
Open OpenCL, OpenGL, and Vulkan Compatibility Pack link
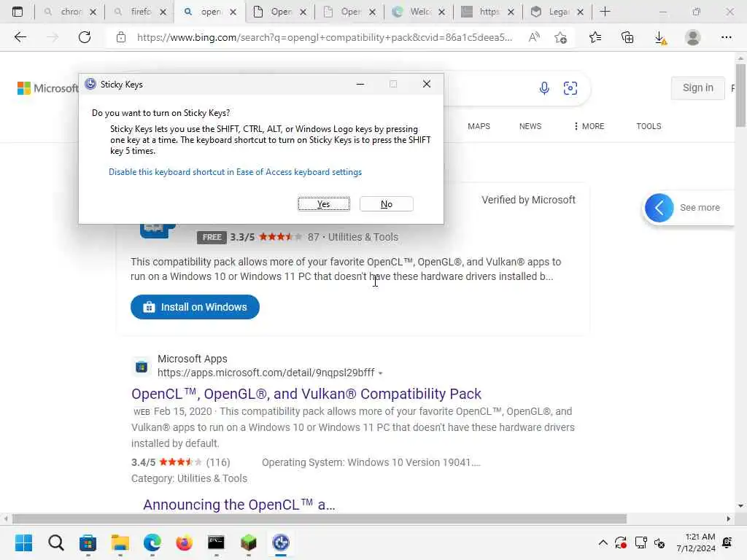click(x=306, y=394)
